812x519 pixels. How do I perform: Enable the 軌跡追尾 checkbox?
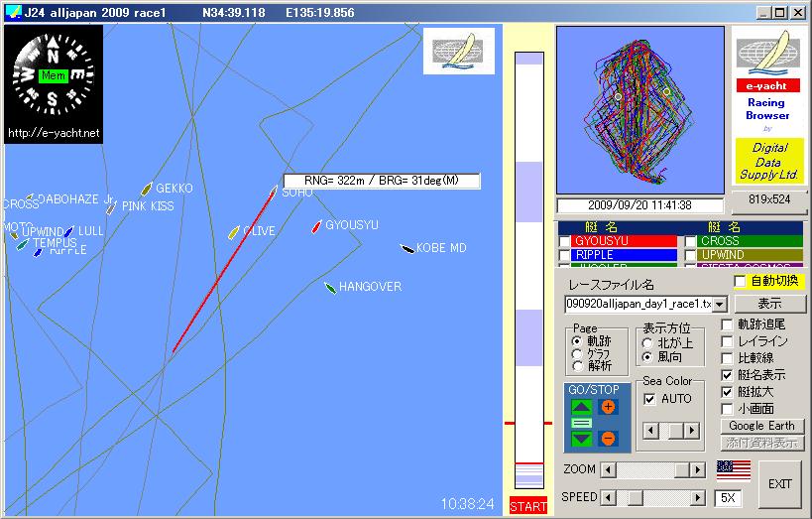coord(727,325)
